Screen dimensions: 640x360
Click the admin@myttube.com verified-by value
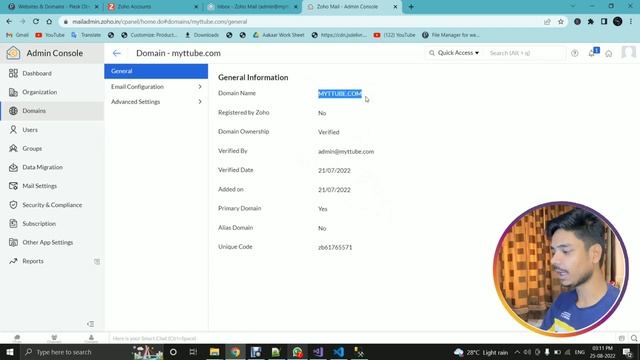[346, 151]
